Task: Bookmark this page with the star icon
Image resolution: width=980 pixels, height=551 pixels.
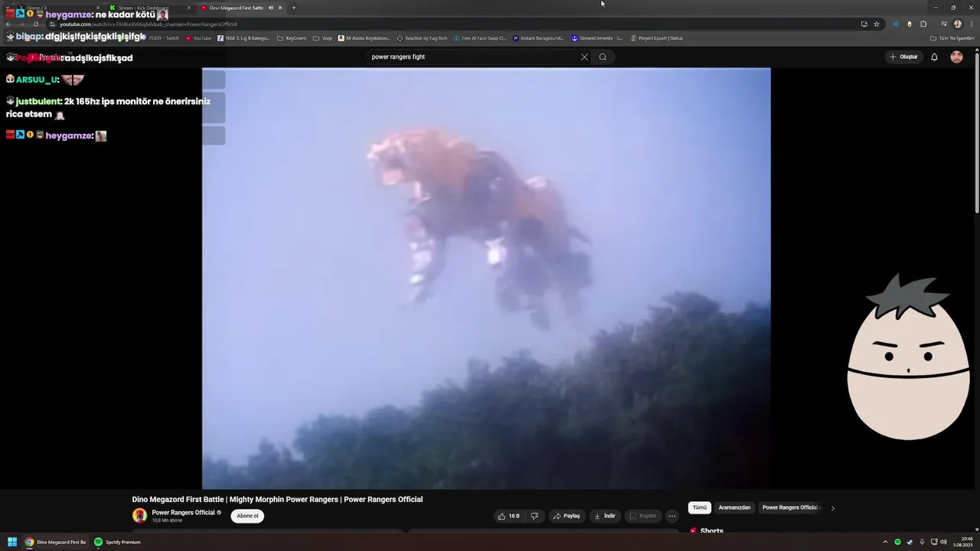Action: click(877, 24)
